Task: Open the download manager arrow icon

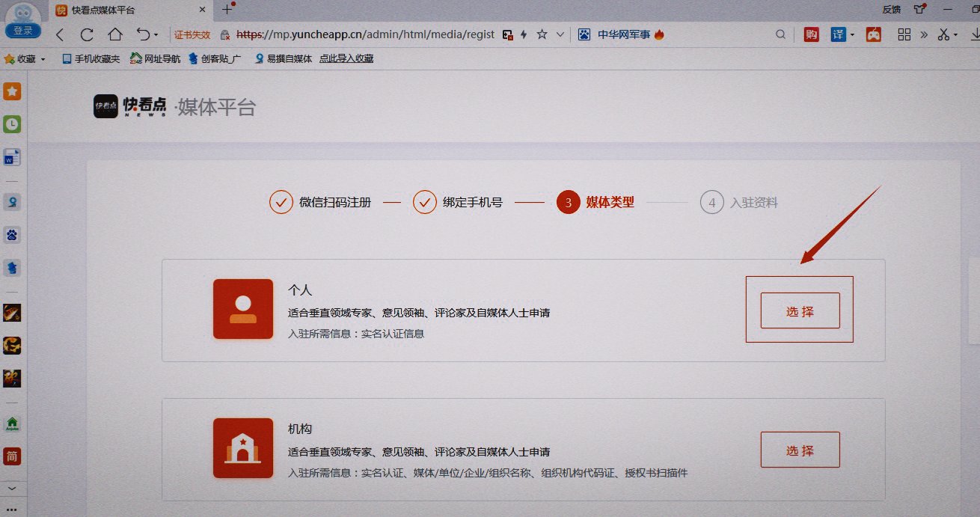Action: coord(976,34)
